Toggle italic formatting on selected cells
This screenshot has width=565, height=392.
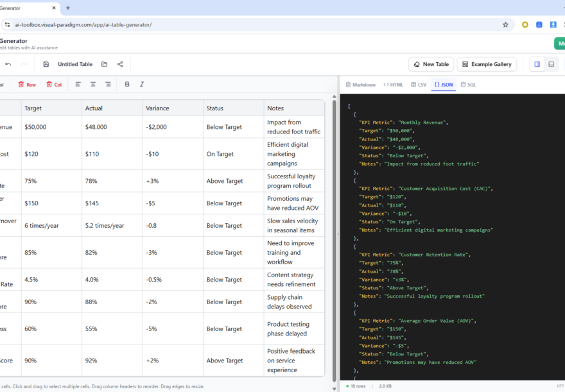tap(142, 84)
